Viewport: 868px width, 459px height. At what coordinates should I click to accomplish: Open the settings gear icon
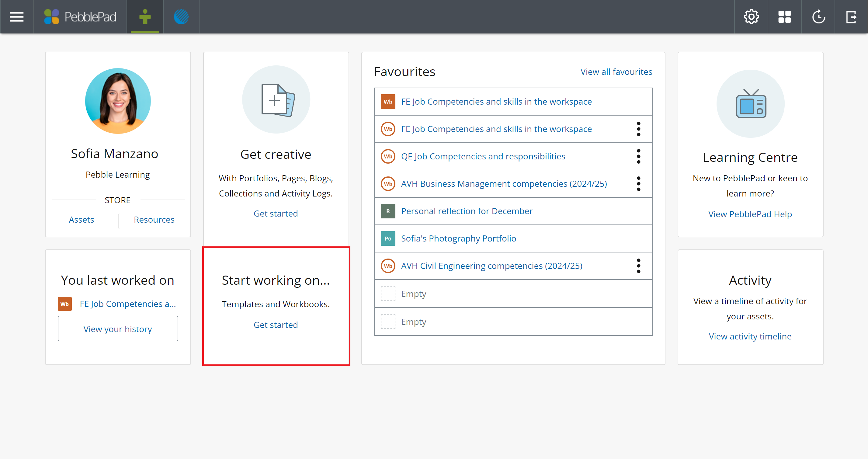(x=751, y=16)
